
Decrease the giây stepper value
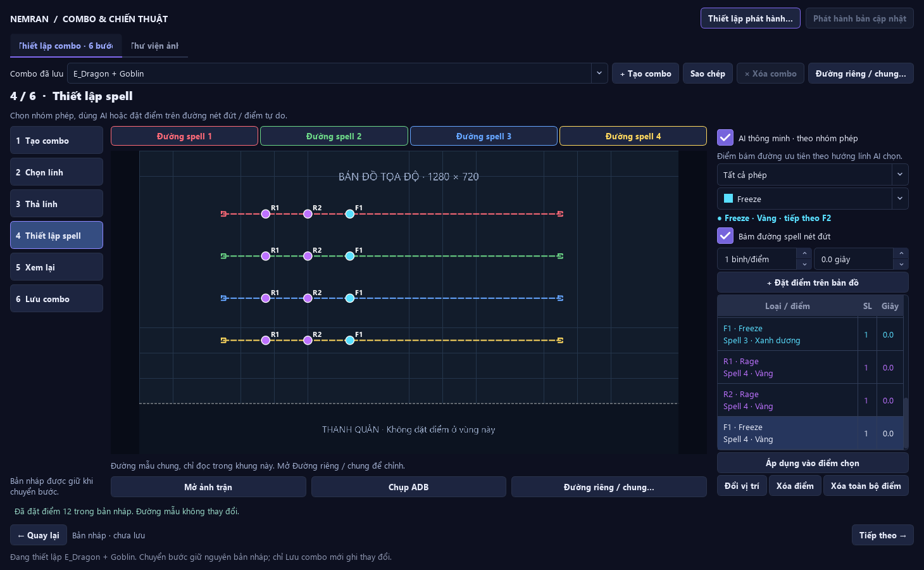(x=901, y=264)
